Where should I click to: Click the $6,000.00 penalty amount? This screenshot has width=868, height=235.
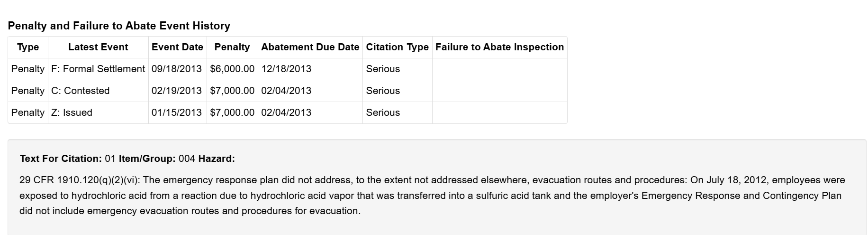tap(232, 69)
